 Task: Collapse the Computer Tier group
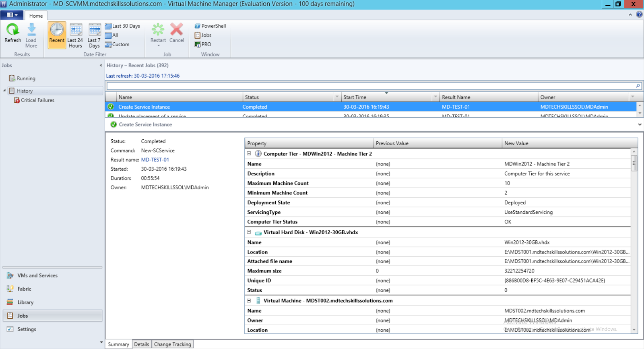(249, 154)
